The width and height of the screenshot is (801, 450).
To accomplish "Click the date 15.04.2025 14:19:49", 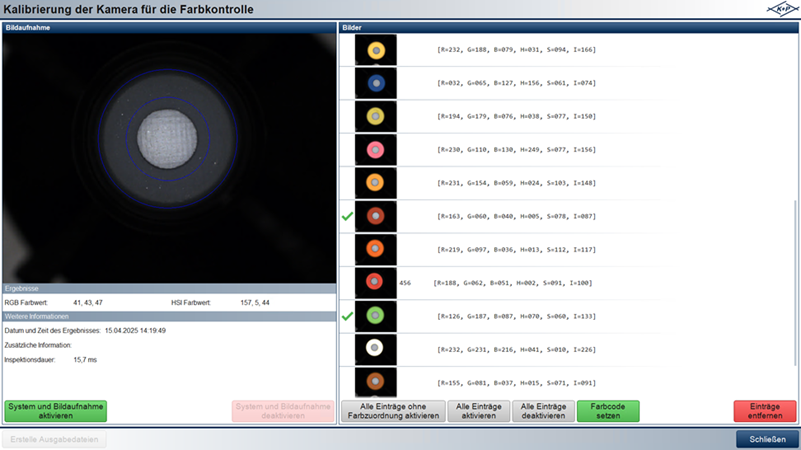I will pyautogui.click(x=135, y=330).
